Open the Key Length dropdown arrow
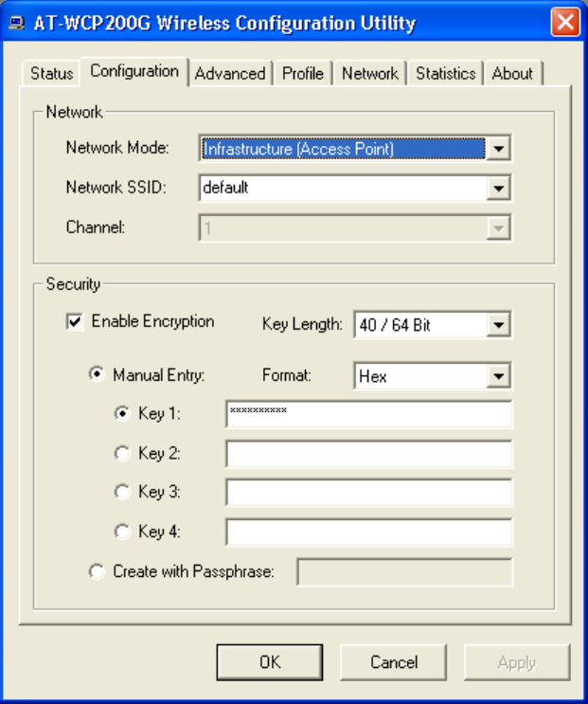Viewport: 588px width, 704px height. pos(498,325)
